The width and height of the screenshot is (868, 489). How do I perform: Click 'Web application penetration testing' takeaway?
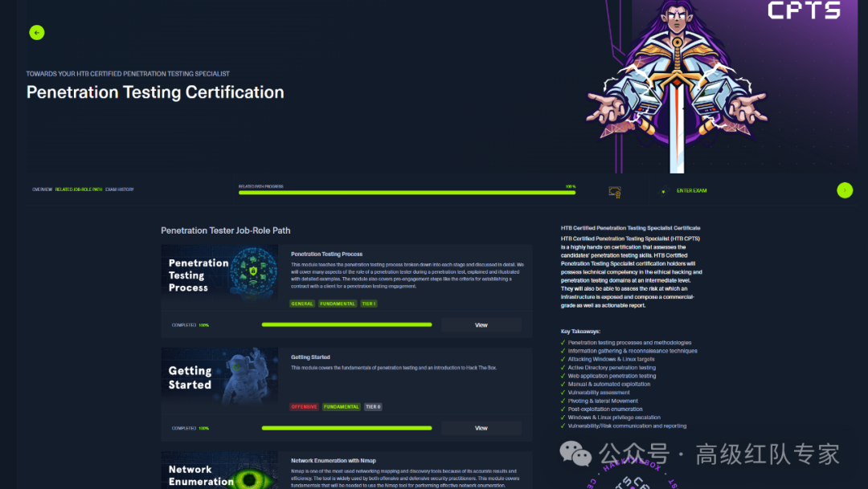pyautogui.click(x=612, y=376)
